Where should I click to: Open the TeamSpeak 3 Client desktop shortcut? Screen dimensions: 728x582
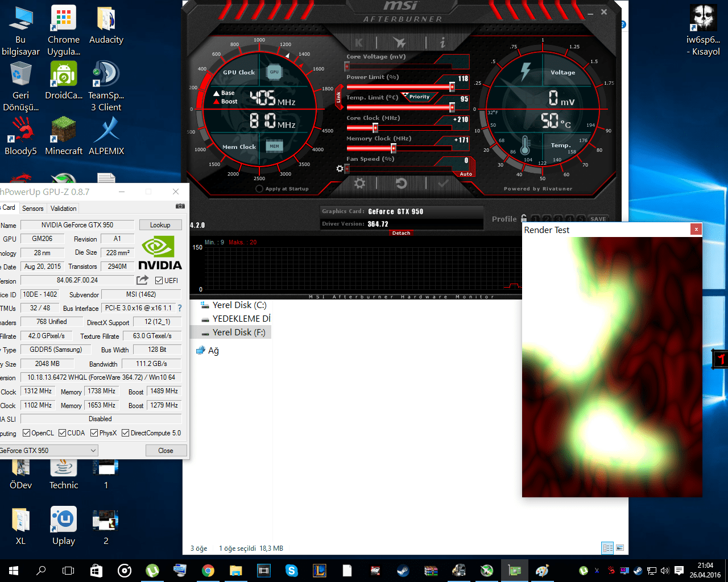pyautogui.click(x=106, y=86)
